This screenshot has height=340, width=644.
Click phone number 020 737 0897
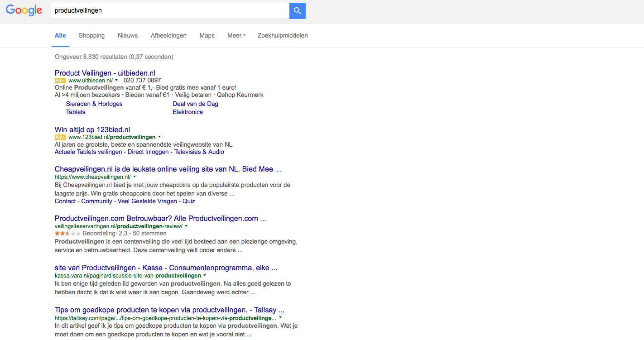(x=142, y=80)
